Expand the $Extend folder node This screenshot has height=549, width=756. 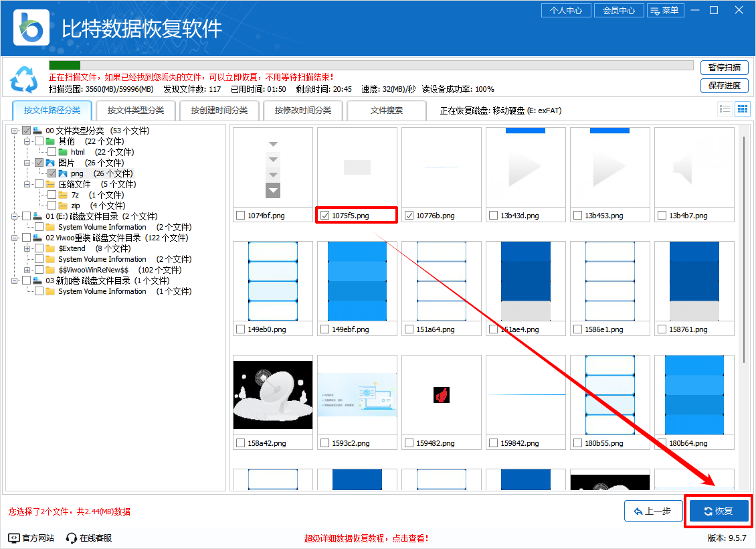[x=27, y=248]
